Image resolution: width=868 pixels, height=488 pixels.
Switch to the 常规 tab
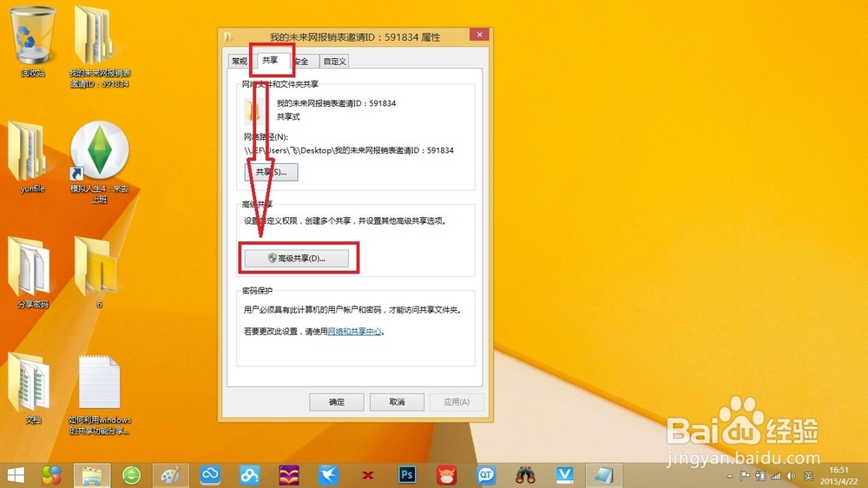(x=240, y=61)
